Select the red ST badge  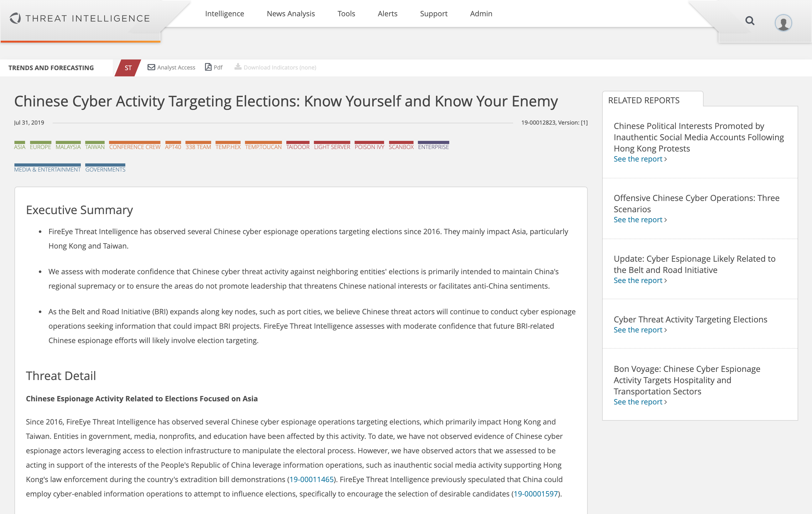tap(128, 68)
